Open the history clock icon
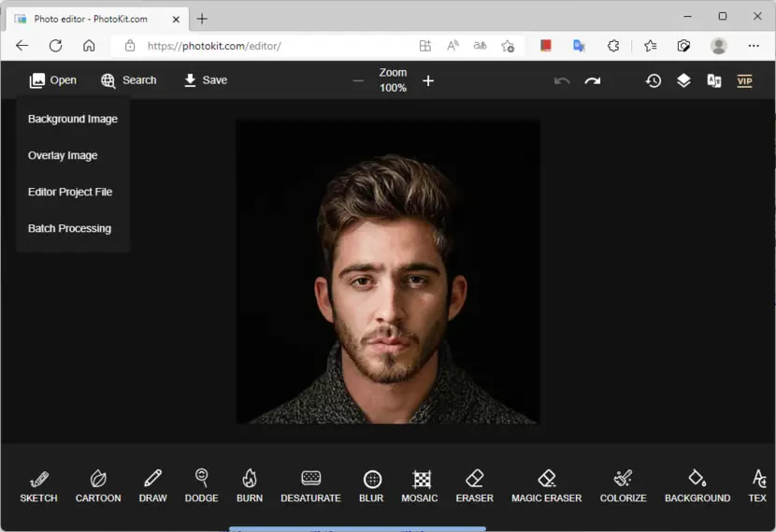 click(x=654, y=80)
